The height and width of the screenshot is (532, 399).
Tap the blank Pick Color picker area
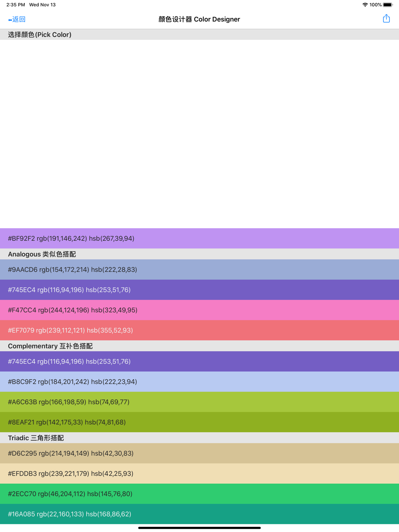tap(199, 134)
